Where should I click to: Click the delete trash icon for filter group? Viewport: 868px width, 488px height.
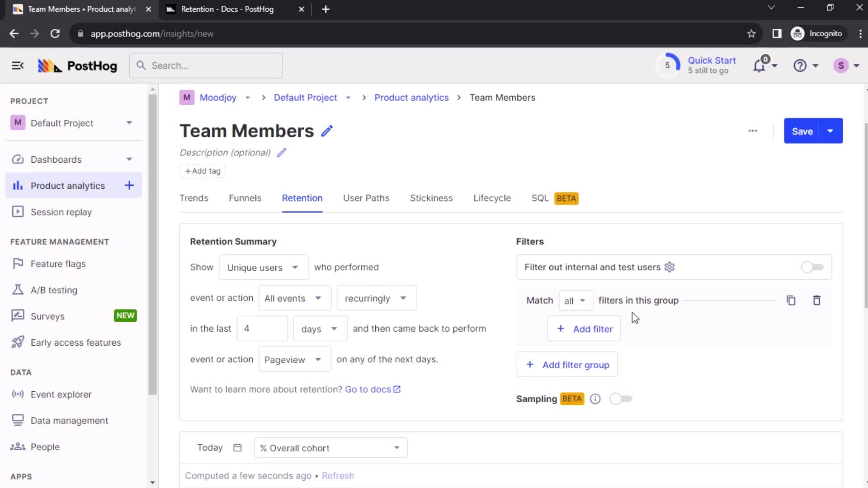pyautogui.click(x=817, y=300)
